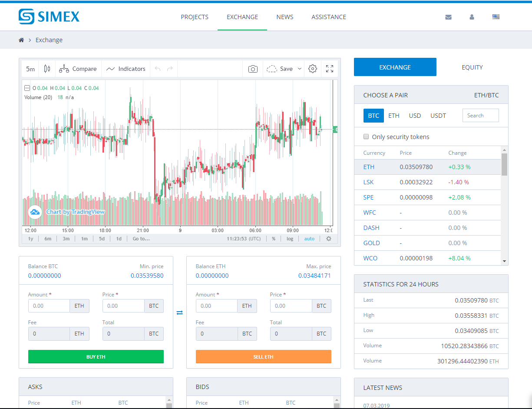Image resolution: width=532 pixels, height=409 pixels.
Task: Open the PROJECTS menu
Action: click(195, 17)
